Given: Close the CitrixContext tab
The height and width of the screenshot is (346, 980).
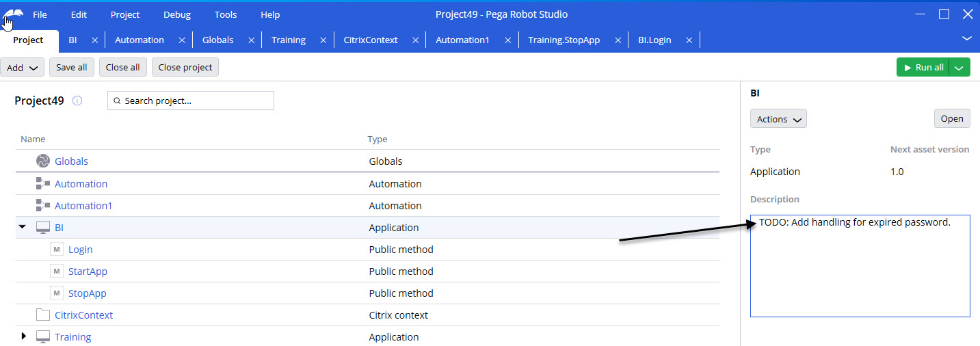Looking at the screenshot, I should [x=416, y=40].
